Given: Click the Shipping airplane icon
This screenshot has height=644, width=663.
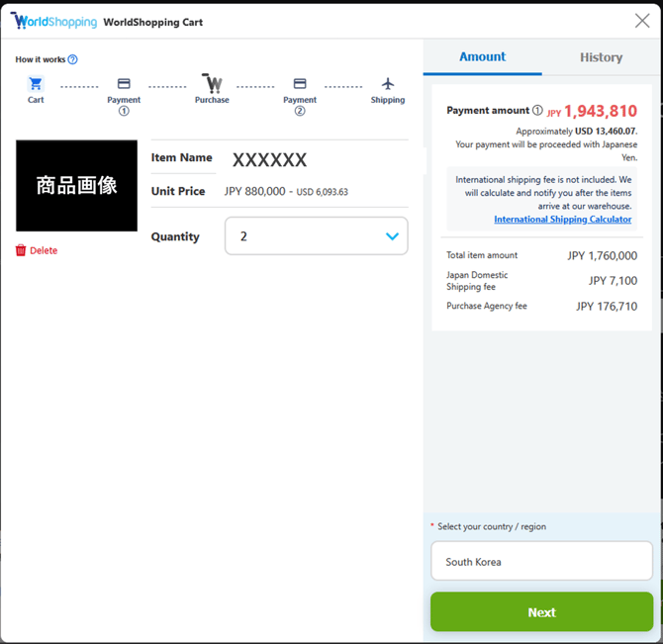Looking at the screenshot, I should (388, 84).
